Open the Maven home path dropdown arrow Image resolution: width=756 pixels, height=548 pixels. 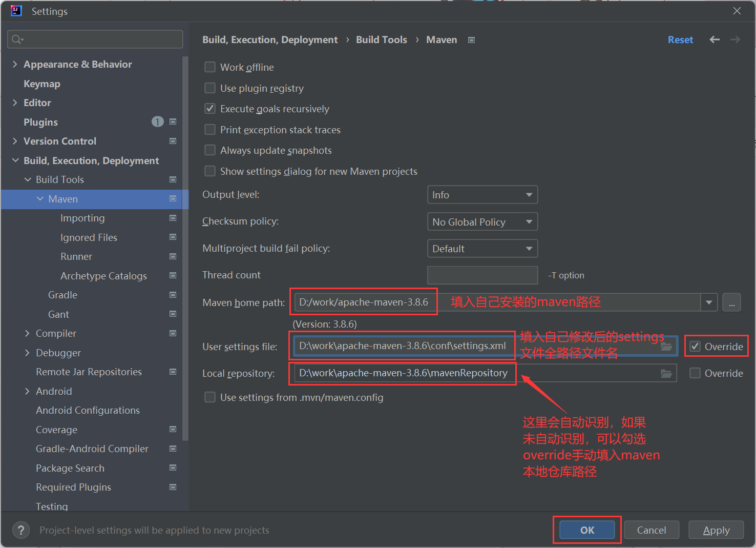click(709, 302)
